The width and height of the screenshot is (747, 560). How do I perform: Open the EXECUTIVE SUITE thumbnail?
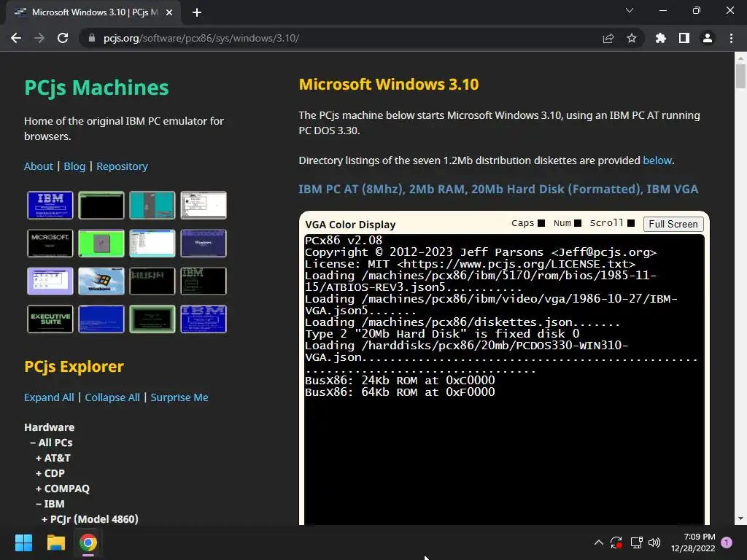tap(50, 319)
